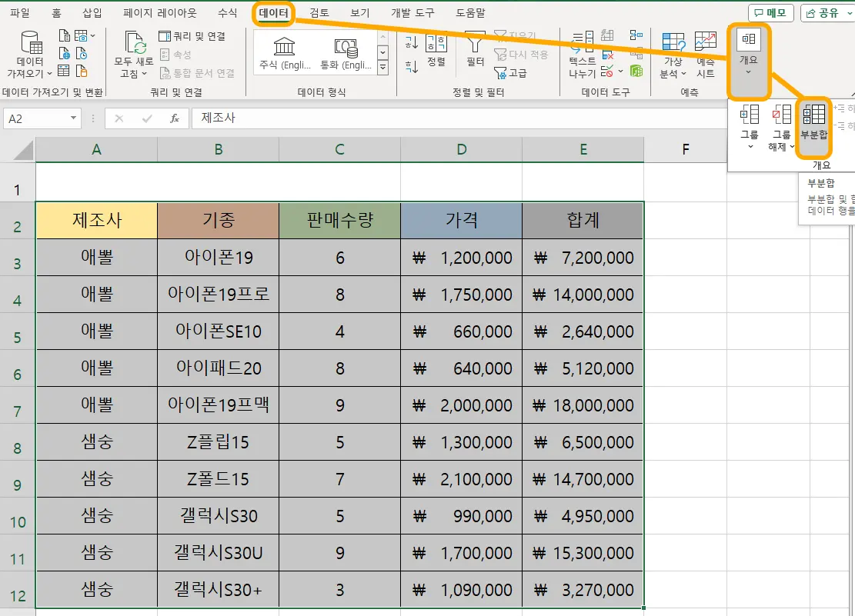The width and height of the screenshot is (855, 616).
Task: Click the 메모 comments button
Action: pyautogui.click(x=770, y=13)
